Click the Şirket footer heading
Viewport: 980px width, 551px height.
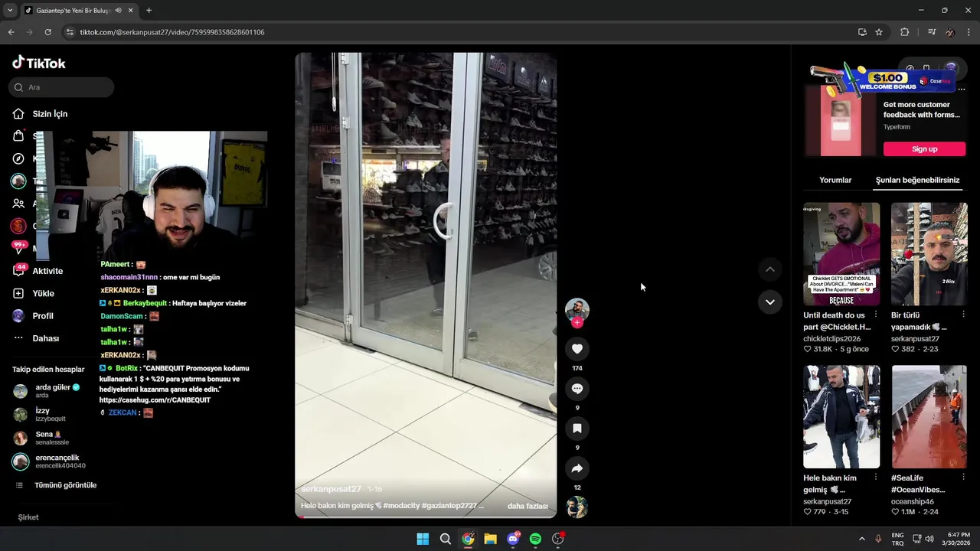coord(28,517)
